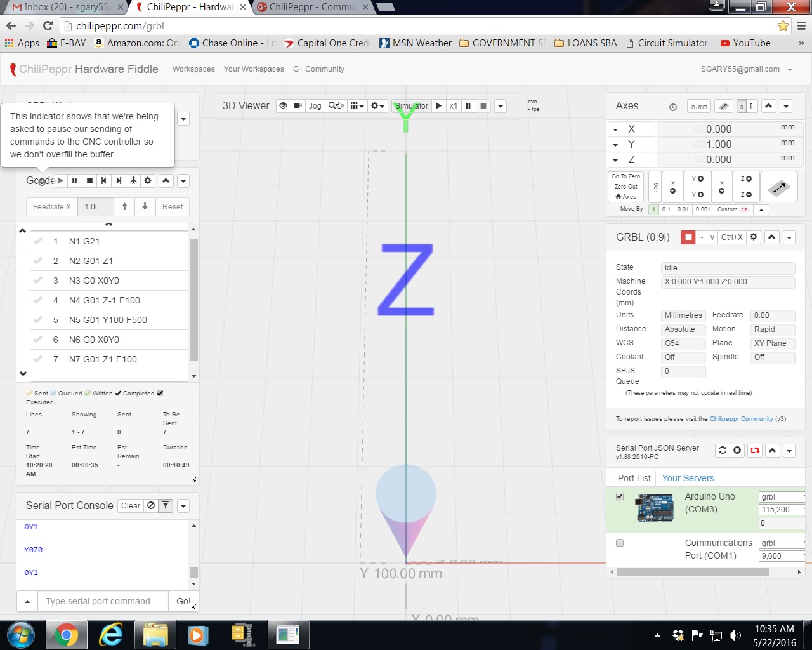Open the 3D Viewer grid dropdown

(x=357, y=106)
